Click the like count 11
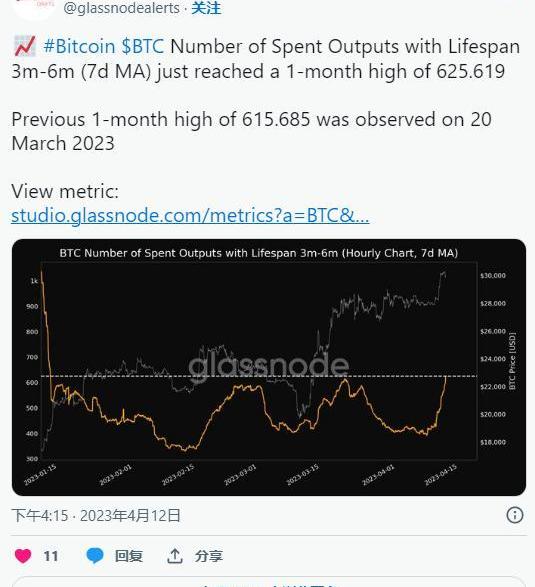Image resolution: width=535 pixels, height=587 pixels. click(x=51, y=556)
